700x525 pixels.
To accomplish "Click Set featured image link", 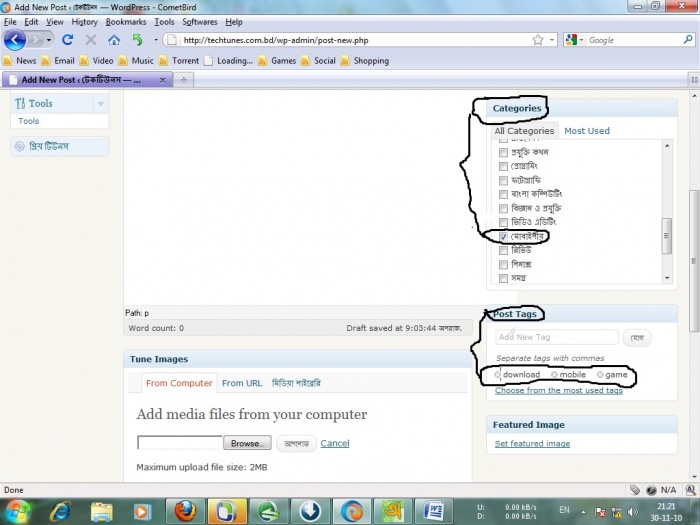I will [532, 444].
